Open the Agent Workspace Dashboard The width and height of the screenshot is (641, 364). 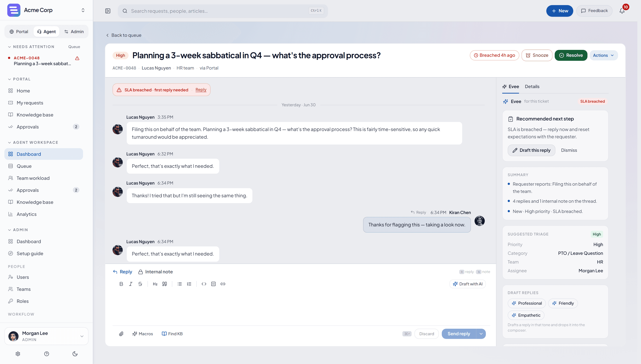pos(44,154)
